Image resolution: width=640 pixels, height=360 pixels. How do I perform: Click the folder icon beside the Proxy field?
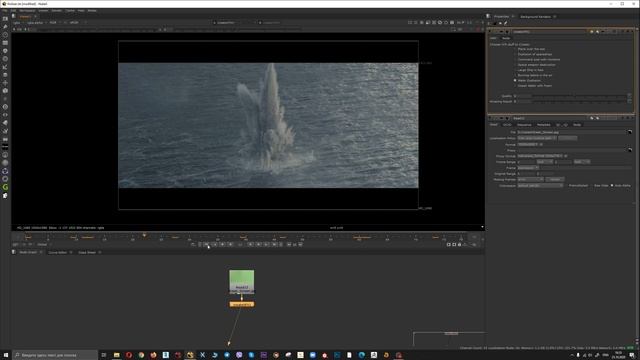(x=630, y=150)
